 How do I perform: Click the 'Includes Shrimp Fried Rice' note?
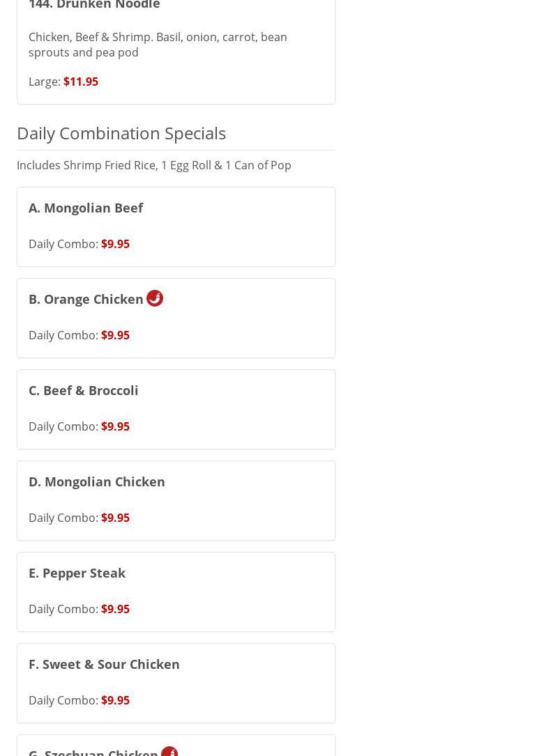tap(154, 165)
